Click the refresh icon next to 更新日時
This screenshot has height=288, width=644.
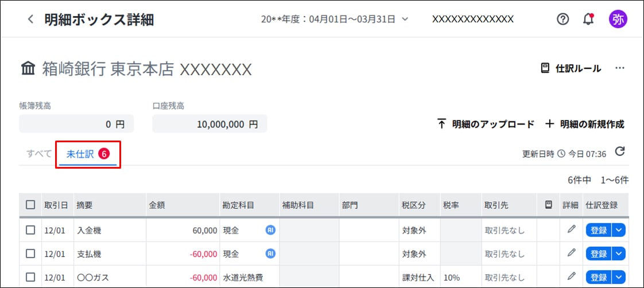pyautogui.click(x=619, y=152)
